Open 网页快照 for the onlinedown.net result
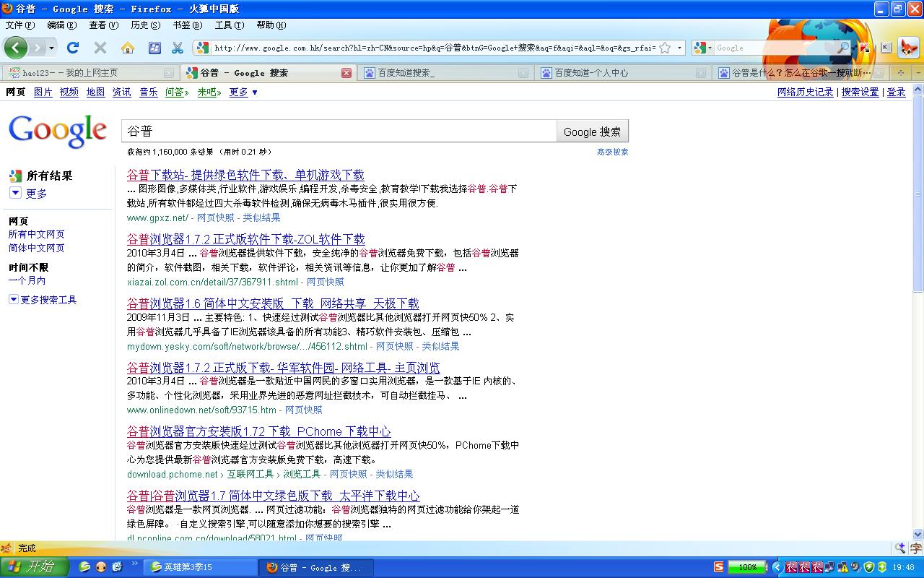 point(304,410)
